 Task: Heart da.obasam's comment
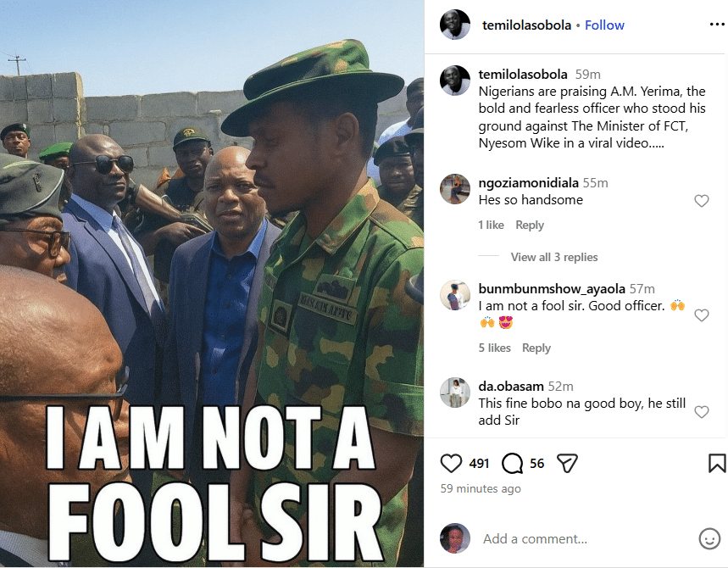(702, 411)
